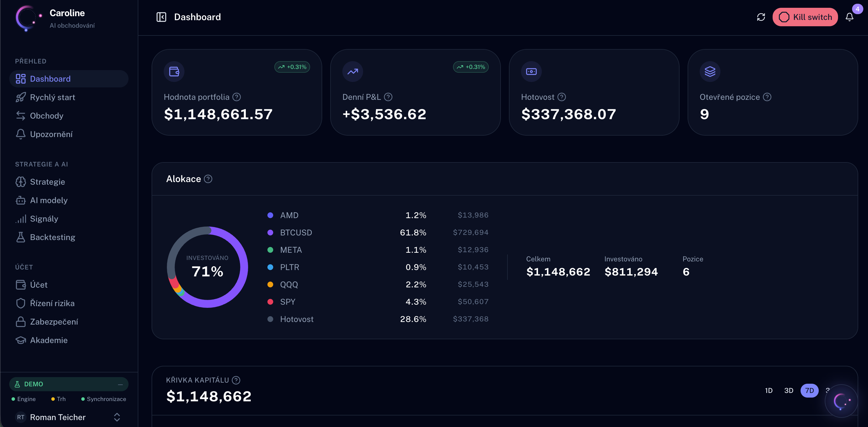Open Backtesting section
This screenshot has width=868, height=427.
point(69,237)
